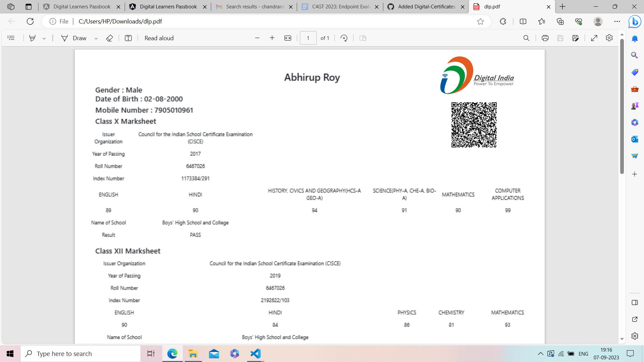Open the PDF settings gear dropdown

pos(609,38)
